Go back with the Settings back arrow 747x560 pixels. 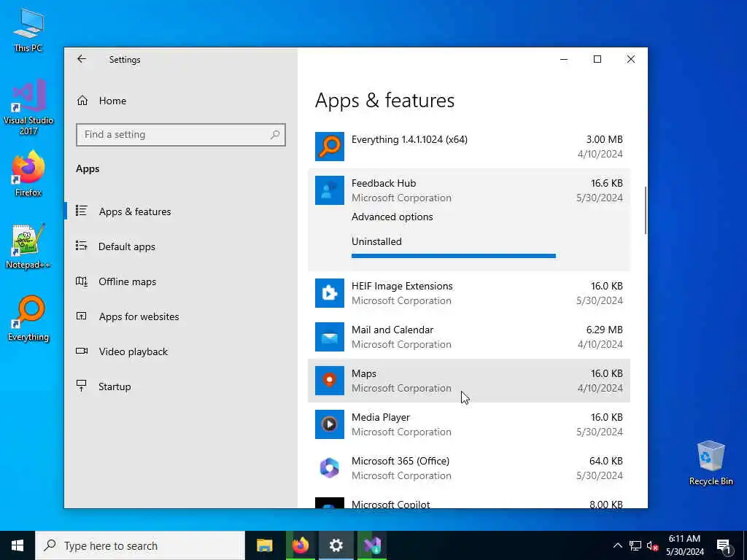click(x=82, y=59)
